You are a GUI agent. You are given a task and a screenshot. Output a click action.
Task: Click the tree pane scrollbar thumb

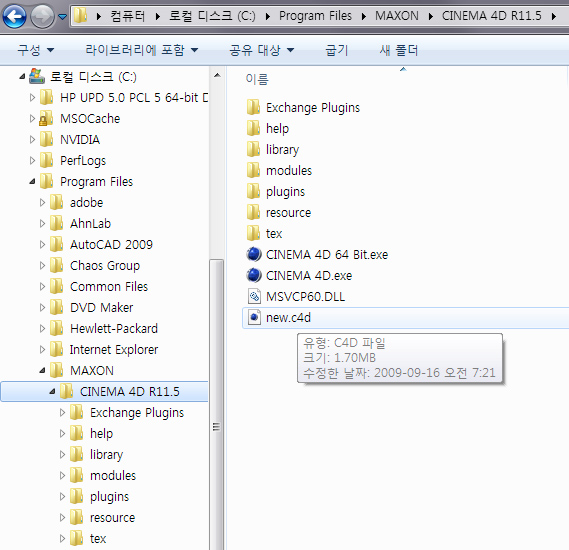coord(217,405)
